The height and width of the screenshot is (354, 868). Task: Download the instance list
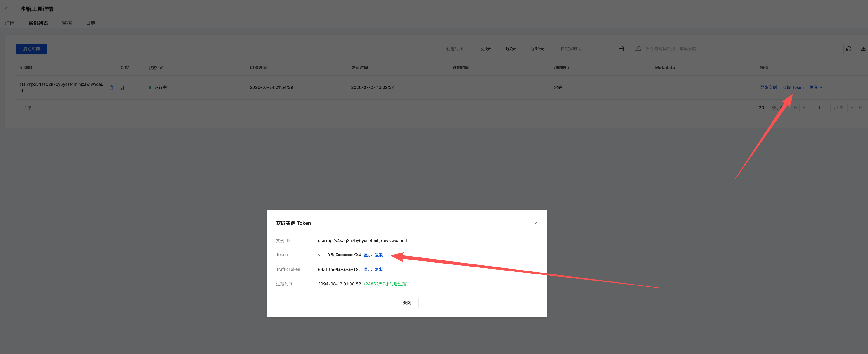[863, 49]
